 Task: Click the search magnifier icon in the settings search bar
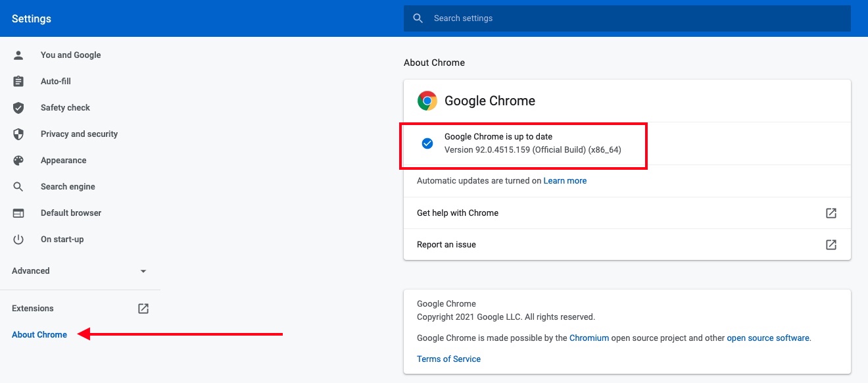pyautogui.click(x=418, y=18)
